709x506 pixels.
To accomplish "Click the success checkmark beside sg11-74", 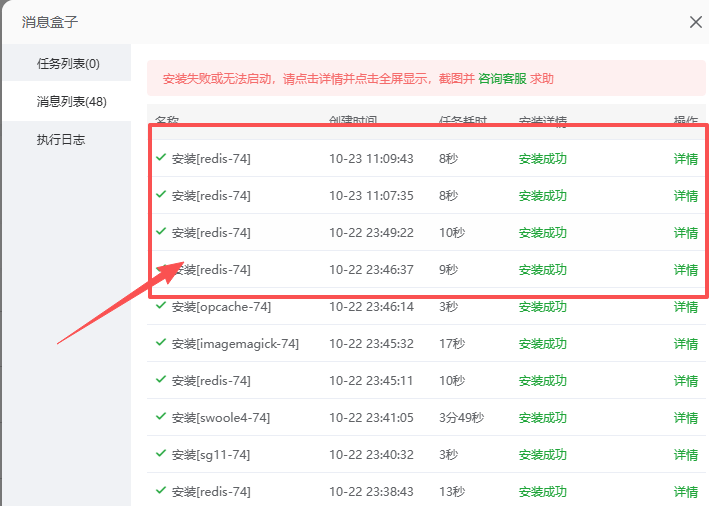I will 161,454.
